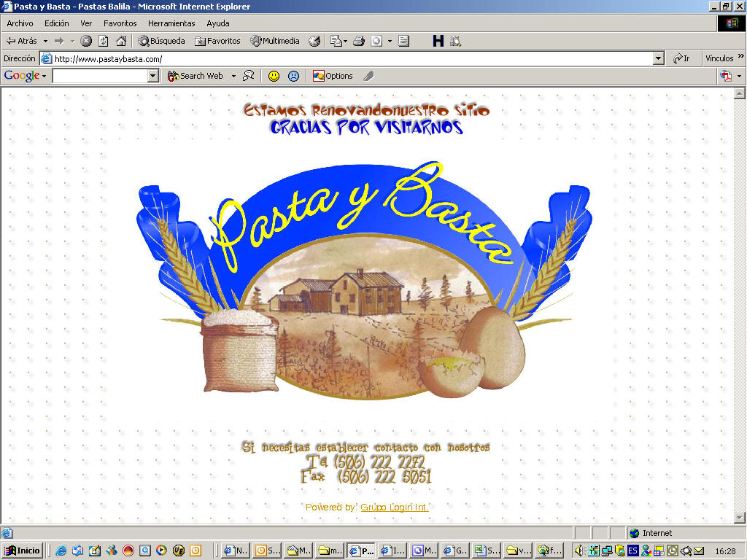Image resolution: width=747 pixels, height=560 pixels.
Task: Open the Archivo menu
Action: tap(20, 23)
